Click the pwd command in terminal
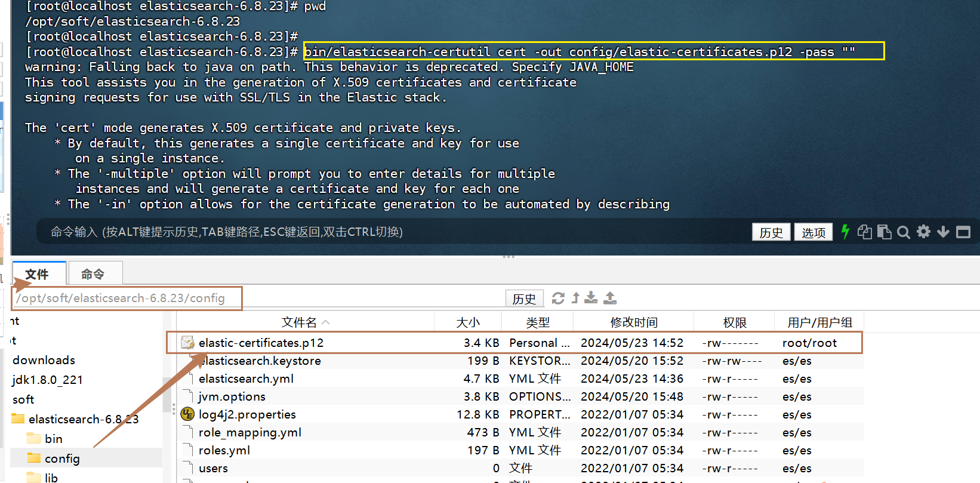 point(315,7)
